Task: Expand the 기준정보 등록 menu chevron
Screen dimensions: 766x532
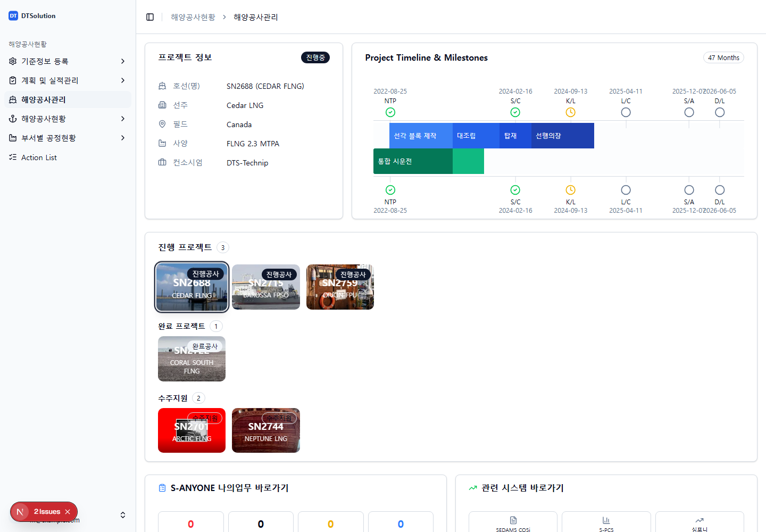Action: click(123, 61)
